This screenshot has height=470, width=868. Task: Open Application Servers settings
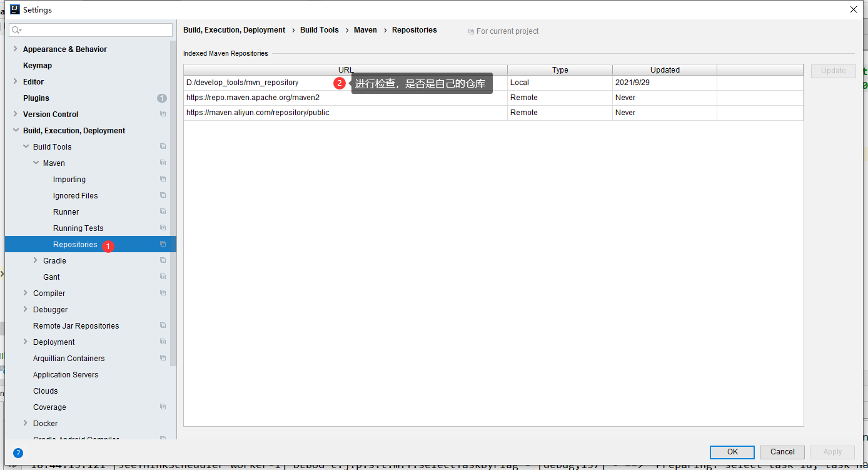(66, 375)
